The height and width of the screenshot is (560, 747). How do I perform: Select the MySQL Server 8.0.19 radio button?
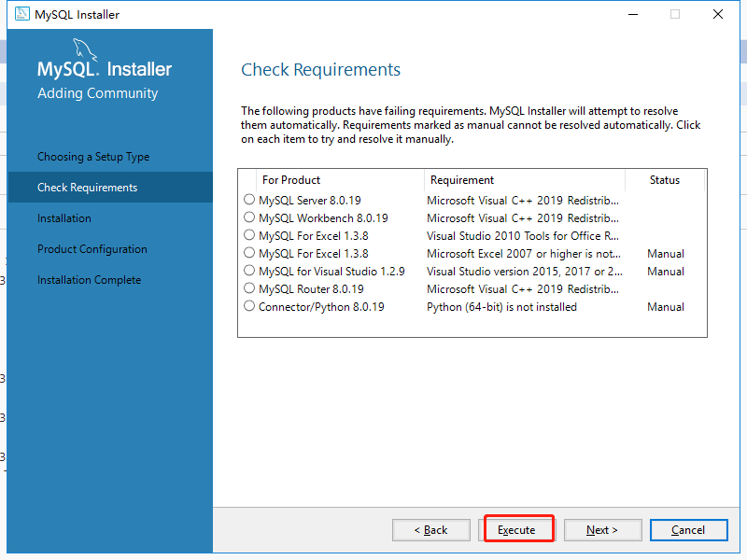(x=249, y=199)
